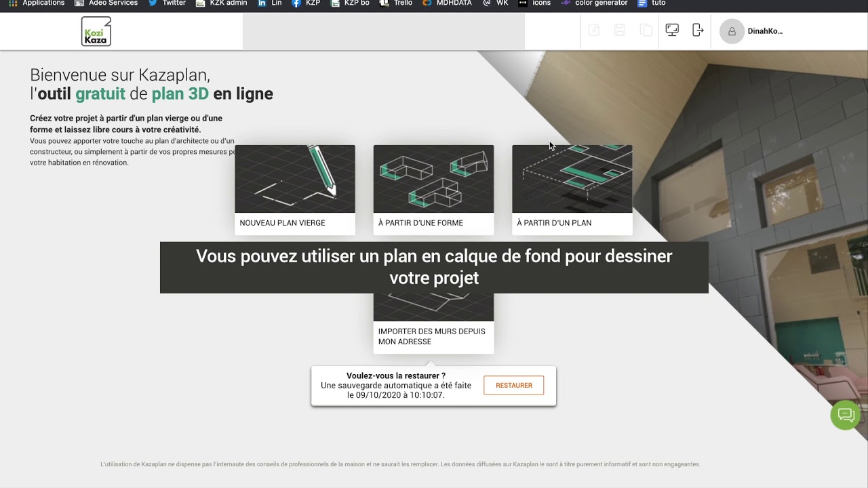868x488 pixels.
Task: Open the Facebook KZP bookmark
Action: pyautogui.click(x=306, y=3)
